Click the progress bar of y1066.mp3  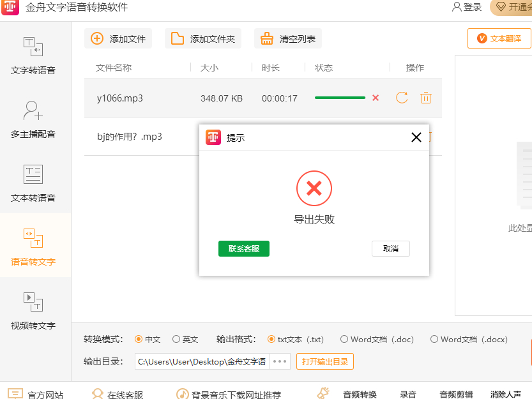click(340, 98)
